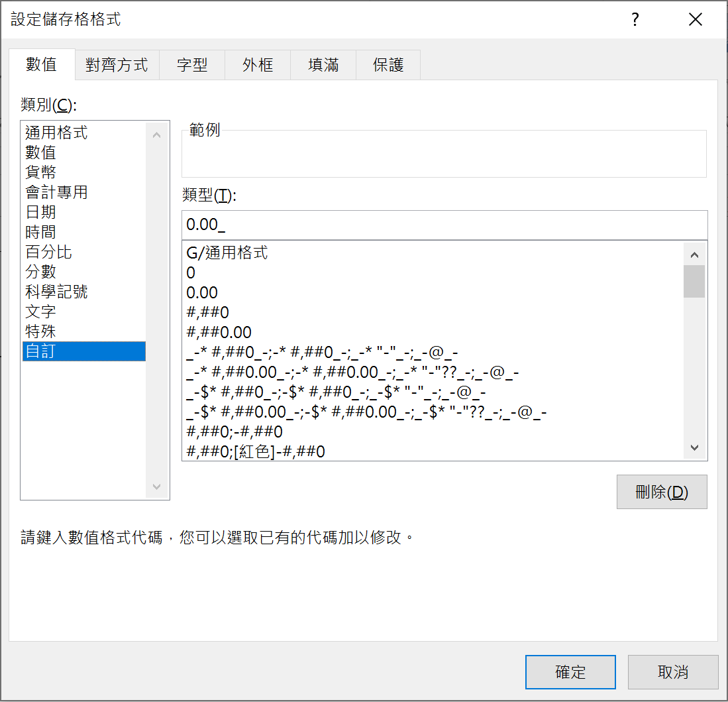
Task: Confirm with the 確定 button
Action: click(x=570, y=672)
